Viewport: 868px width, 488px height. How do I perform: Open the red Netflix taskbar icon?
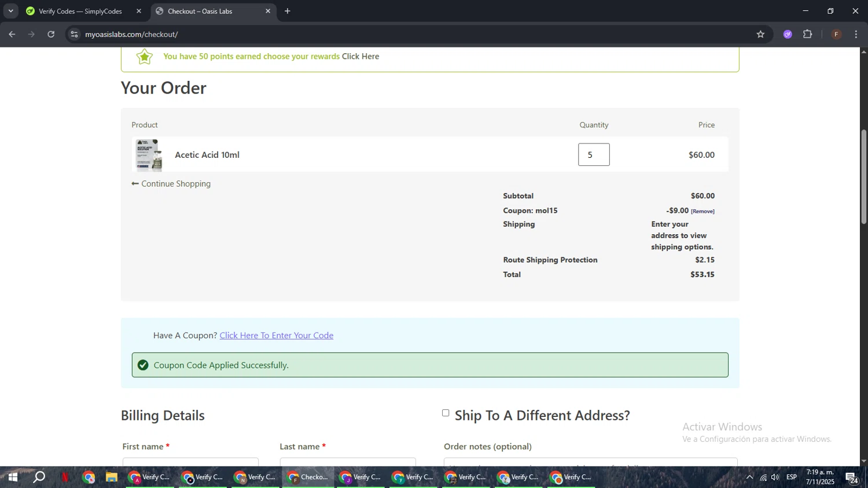[65, 478]
